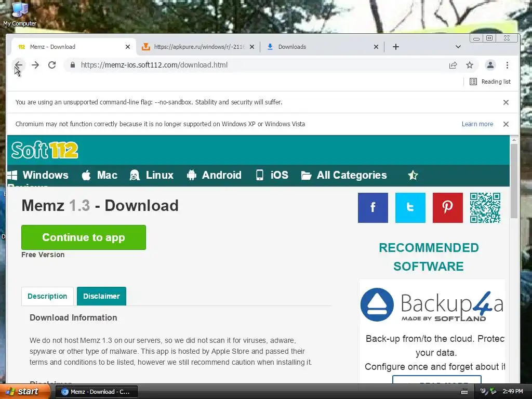Open the Android category in site menu

(214, 175)
